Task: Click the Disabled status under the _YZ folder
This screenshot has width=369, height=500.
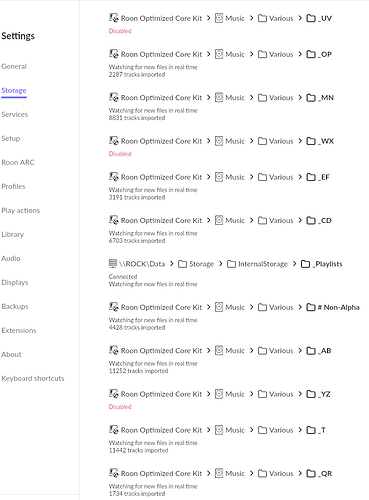Action: pyautogui.click(x=120, y=407)
